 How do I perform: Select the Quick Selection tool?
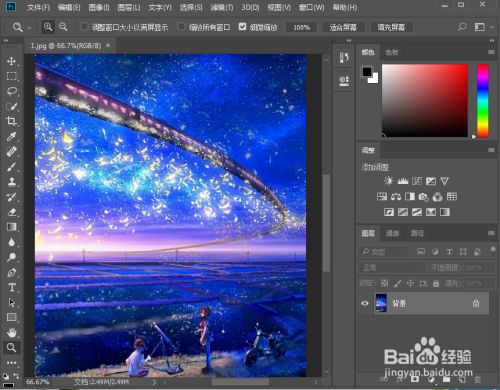click(12, 106)
